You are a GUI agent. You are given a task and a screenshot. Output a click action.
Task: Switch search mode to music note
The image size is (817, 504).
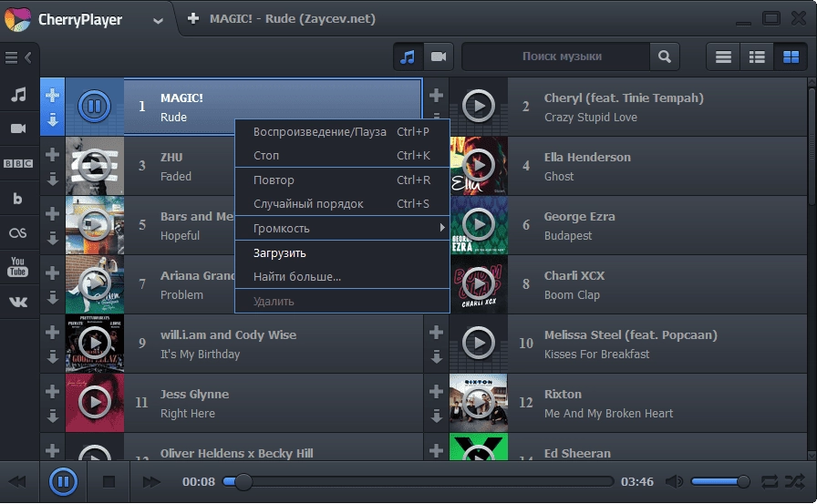click(x=408, y=57)
